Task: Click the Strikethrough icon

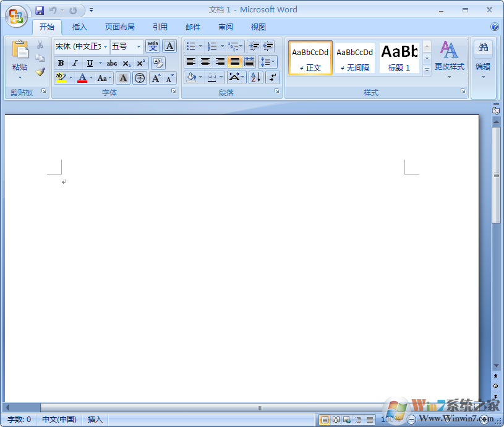Action: click(x=112, y=63)
